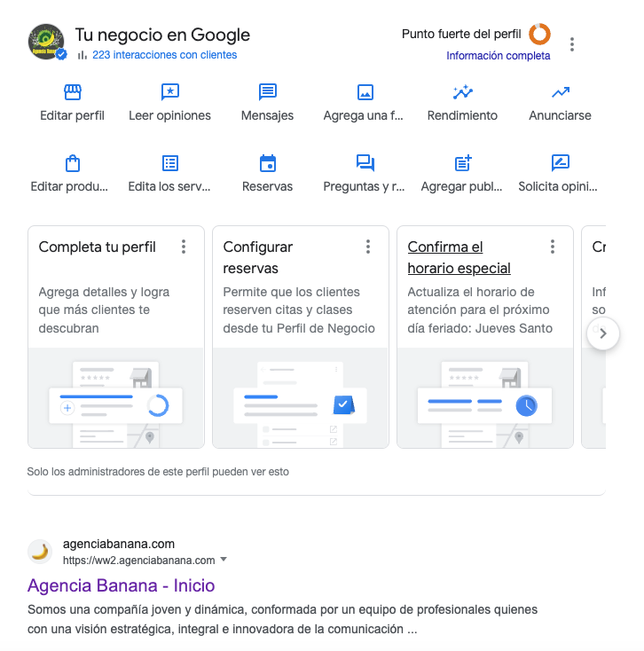Viewport: 644px width, 651px height.
Task: Open the Agencia Banana - Inicio result
Action: (x=121, y=585)
